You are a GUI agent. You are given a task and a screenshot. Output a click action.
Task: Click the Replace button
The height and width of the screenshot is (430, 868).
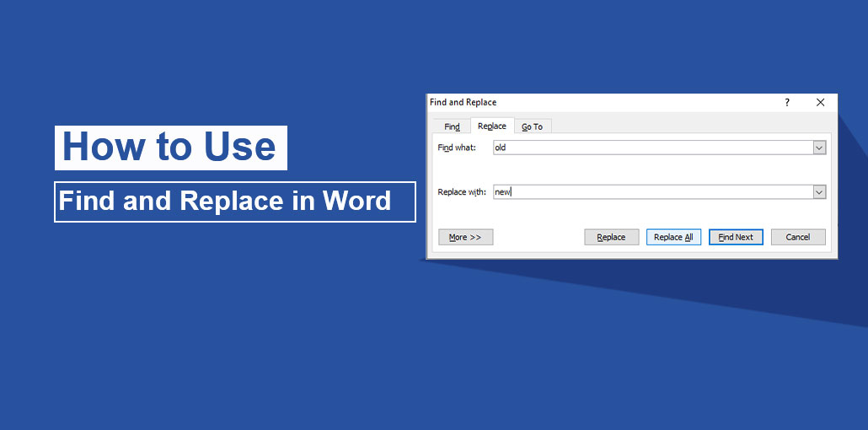coord(612,237)
